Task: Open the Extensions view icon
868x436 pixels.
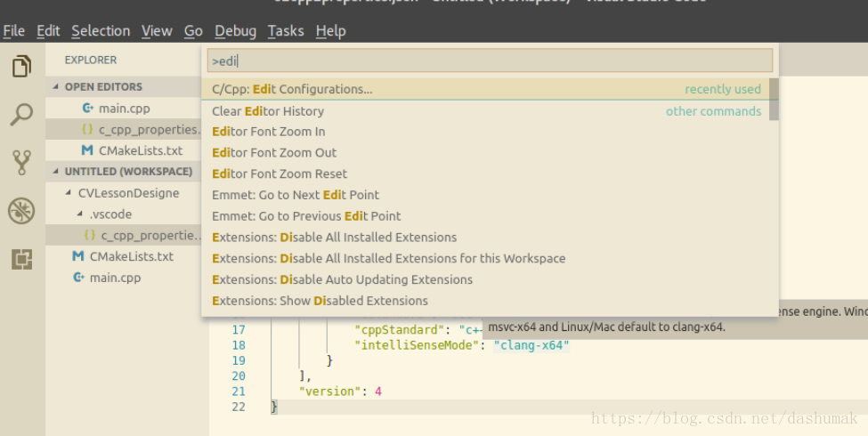Action: (x=21, y=259)
